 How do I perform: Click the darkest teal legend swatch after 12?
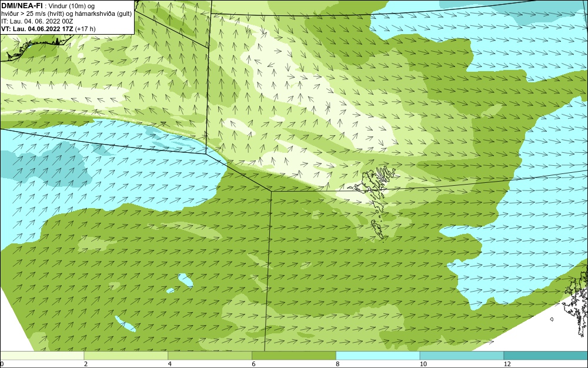coord(546,356)
